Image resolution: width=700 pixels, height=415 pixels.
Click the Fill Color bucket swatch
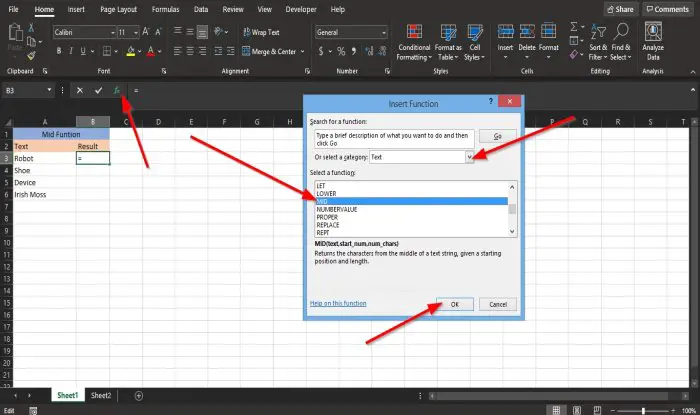[130, 52]
